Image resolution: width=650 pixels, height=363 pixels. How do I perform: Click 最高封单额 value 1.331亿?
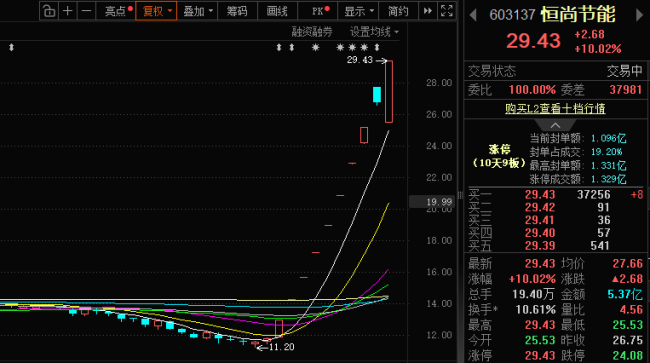(x=609, y=166)
